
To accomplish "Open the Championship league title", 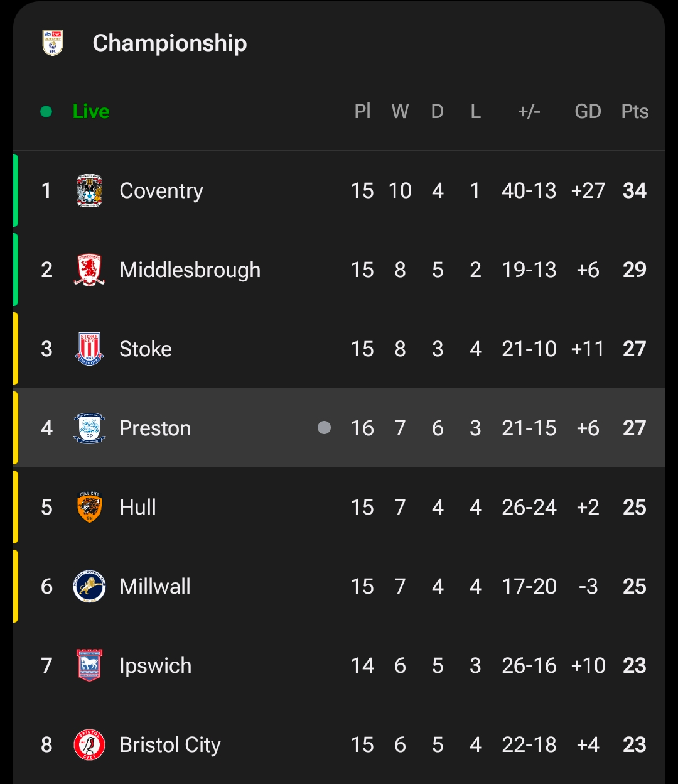I will click(169, 43).
